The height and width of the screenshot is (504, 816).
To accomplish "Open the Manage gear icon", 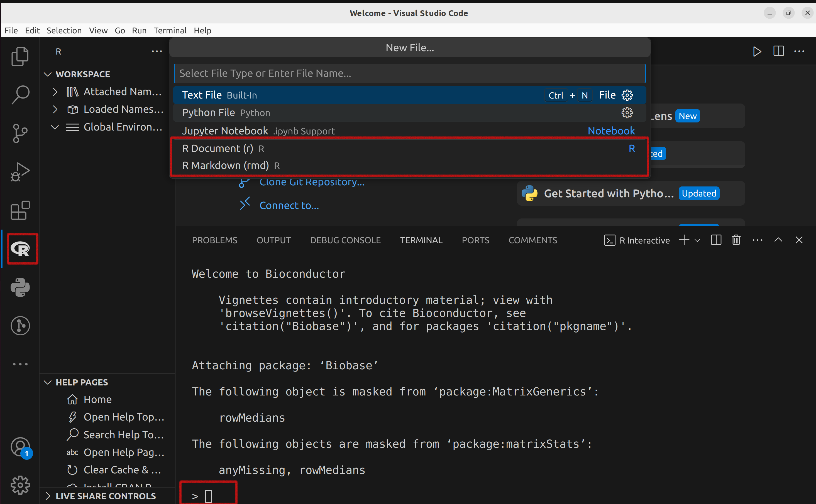I will [x=20, y=485].
